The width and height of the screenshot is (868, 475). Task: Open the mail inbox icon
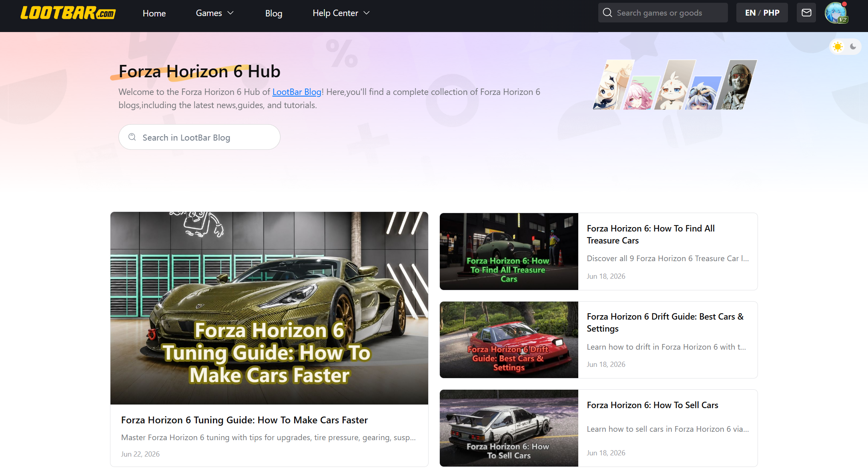pyautogui.click(x=806, y=13)
